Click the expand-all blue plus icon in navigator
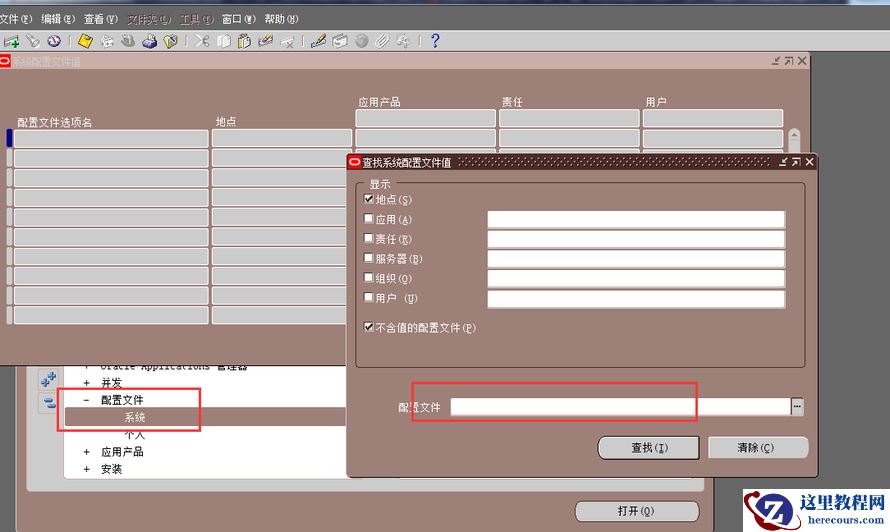This screenshot has width=890, height=532. point(49,379)
